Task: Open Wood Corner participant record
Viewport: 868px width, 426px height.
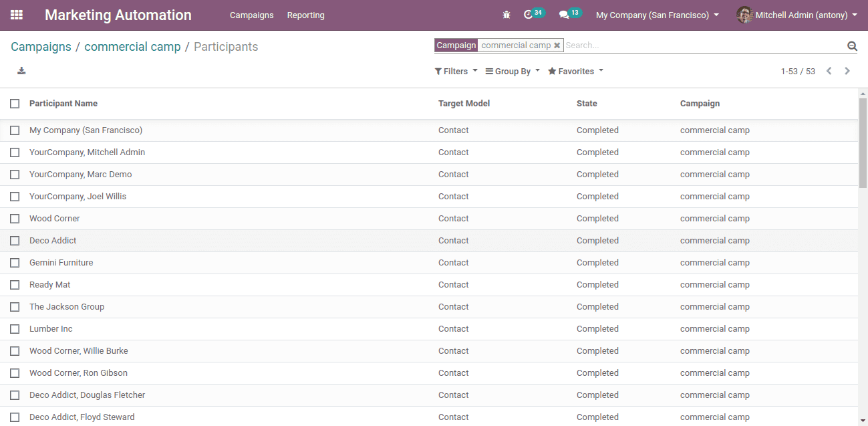Action: point(55,219)
